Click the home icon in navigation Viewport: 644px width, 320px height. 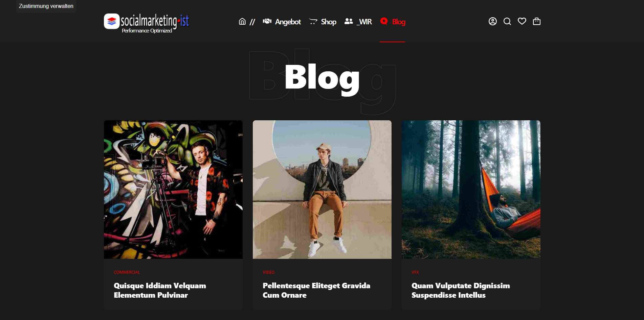[x=242, y=22]
